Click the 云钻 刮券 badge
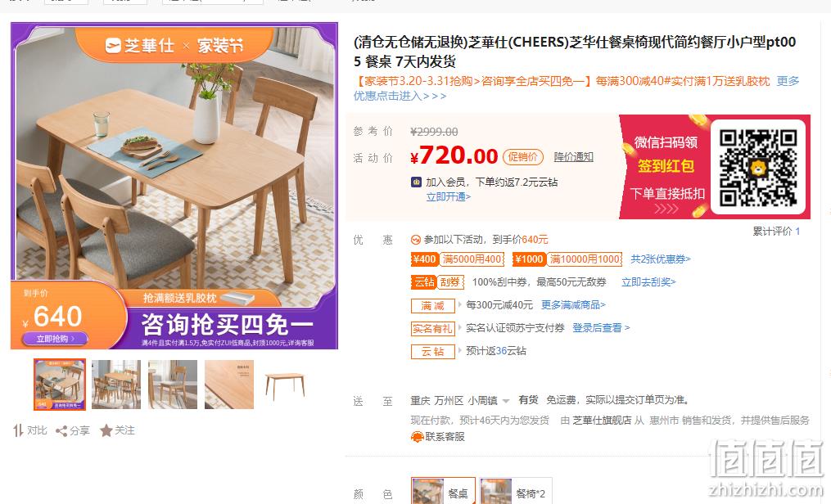The image size is (831, 504). (437, 282)
